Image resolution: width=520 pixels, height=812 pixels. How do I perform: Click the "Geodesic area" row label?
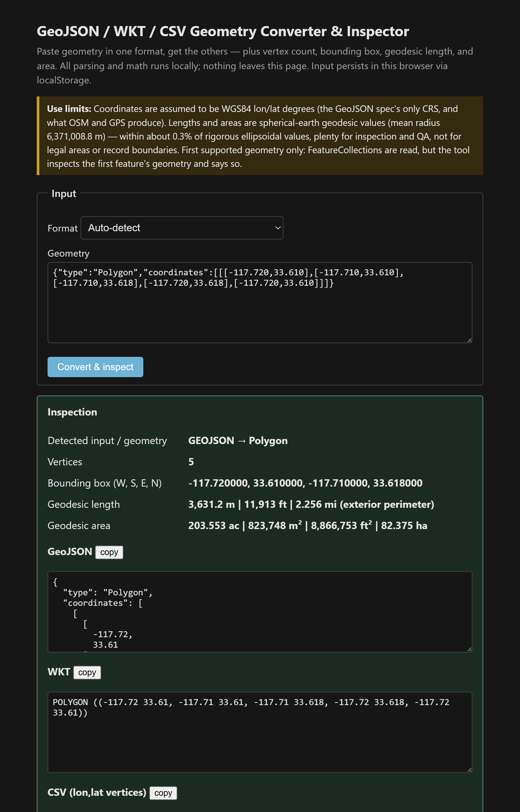(79, 526)
